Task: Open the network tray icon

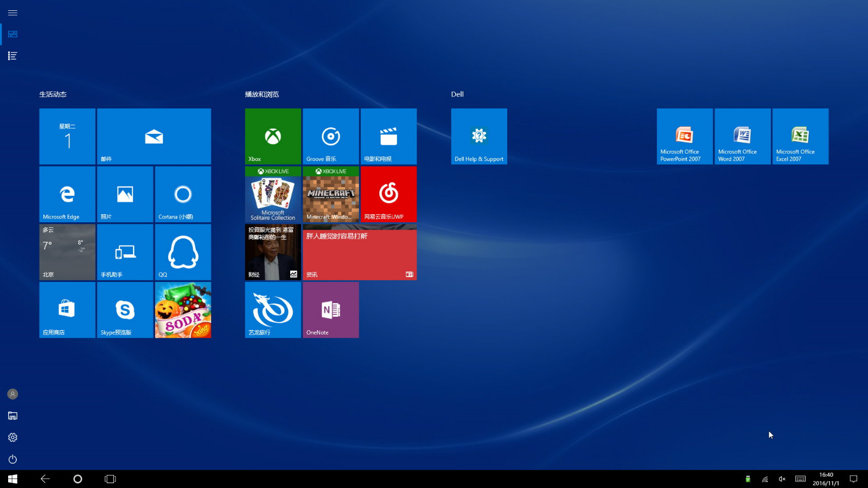Action: (765, 479)
